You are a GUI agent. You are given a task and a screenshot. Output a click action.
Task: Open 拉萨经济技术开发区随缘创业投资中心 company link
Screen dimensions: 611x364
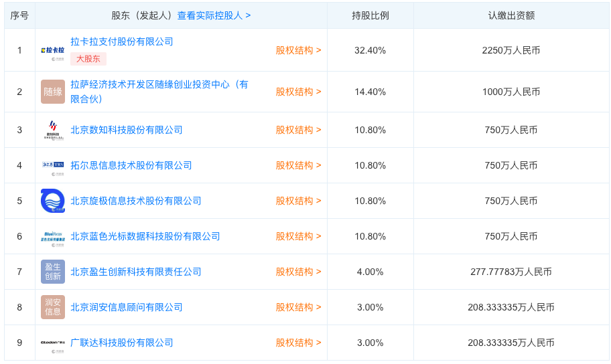coord(159,92)
